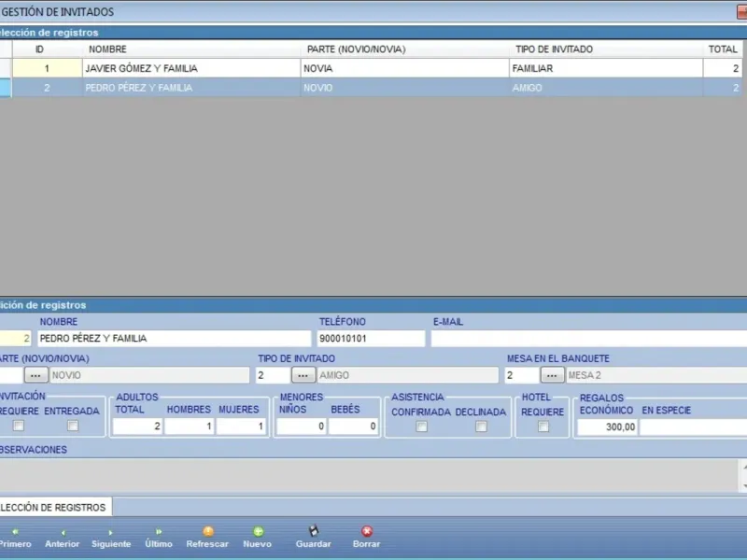Click the read-only MESA 2 description field

(656, 375)
